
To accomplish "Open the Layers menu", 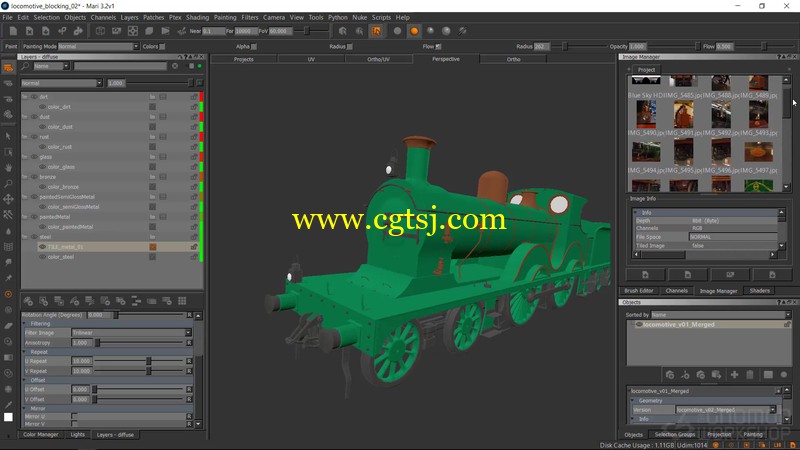I will (x=129, y=17).
